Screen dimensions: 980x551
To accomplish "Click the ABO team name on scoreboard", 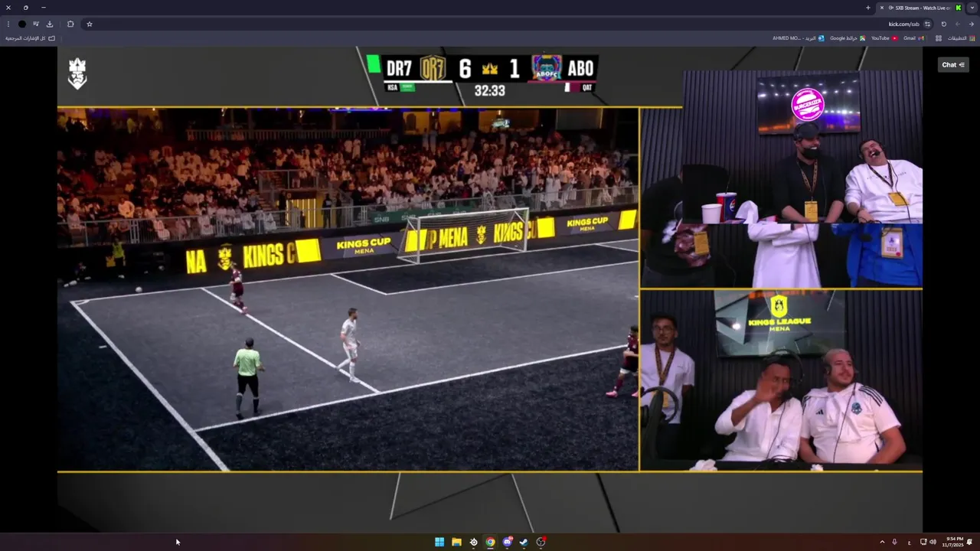I will click(x=580, y=69).
